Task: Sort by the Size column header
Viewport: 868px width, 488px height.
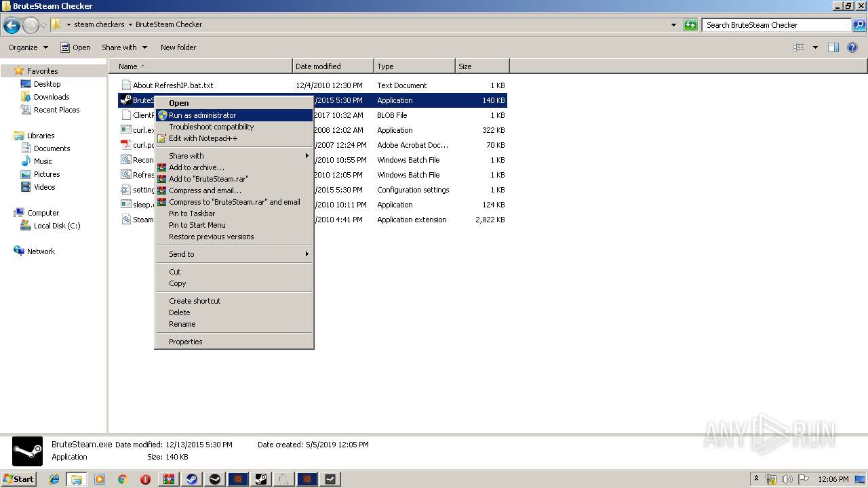Action: click(482, 66)
